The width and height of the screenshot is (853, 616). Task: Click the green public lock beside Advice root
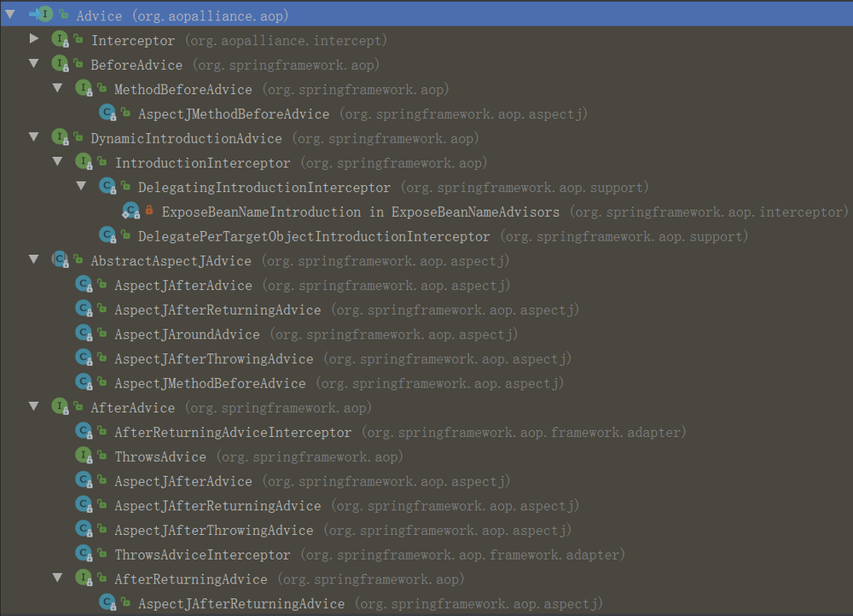64,15
